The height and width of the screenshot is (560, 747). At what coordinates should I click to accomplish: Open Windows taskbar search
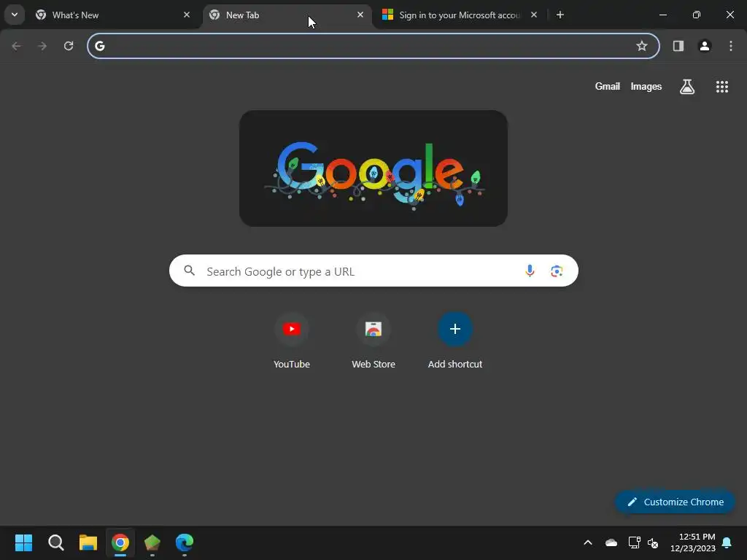tap(56, 542)
